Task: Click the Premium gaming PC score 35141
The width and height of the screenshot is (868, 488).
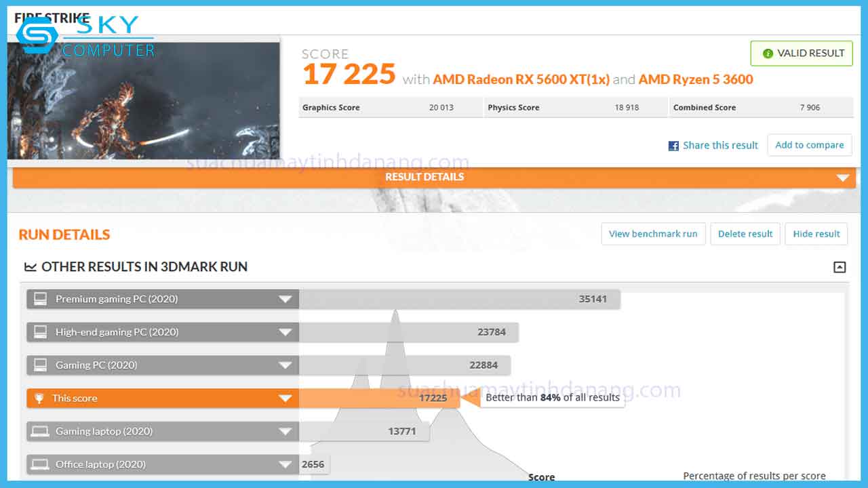Action: coord(593,299)
